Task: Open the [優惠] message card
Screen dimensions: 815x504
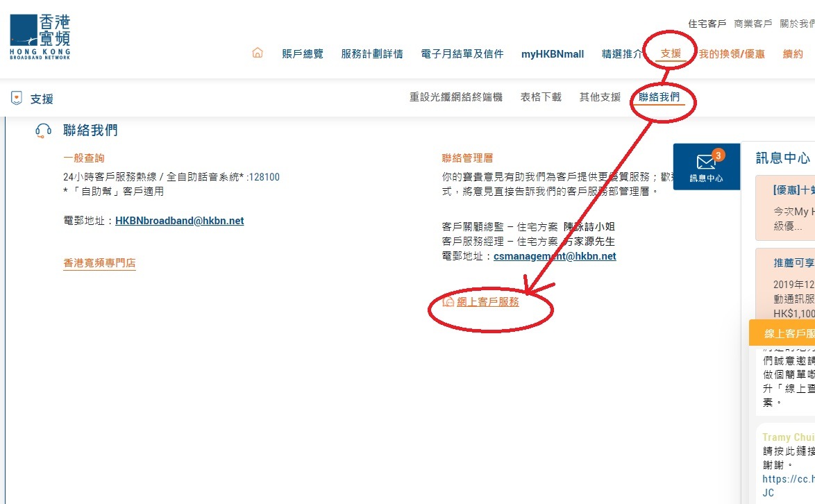Action: (785, 208)
